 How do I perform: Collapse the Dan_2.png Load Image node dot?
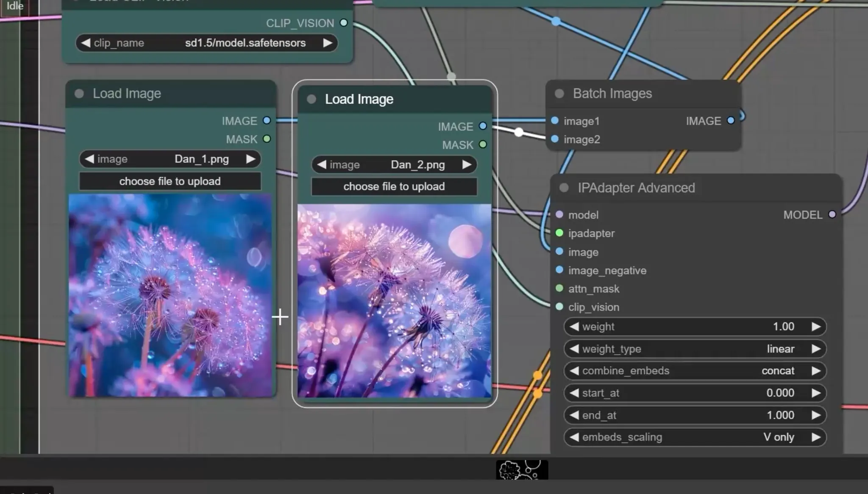coord(312,99)
